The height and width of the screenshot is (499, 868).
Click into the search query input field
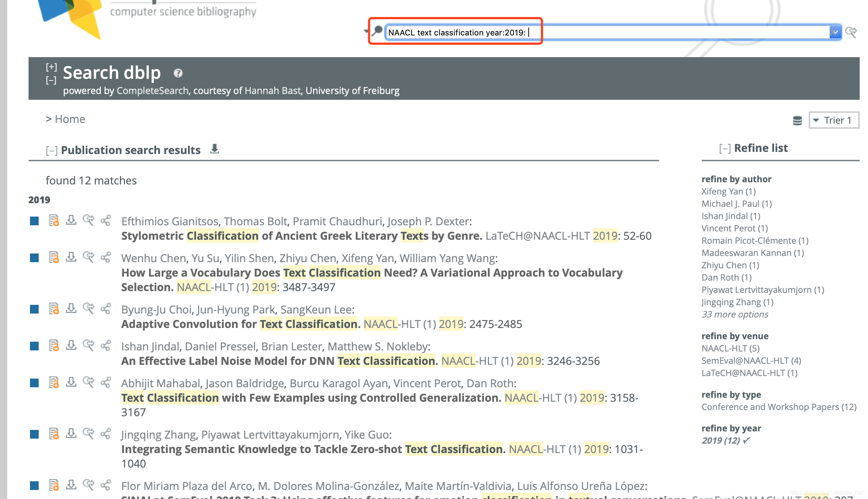tap(607, 33)
